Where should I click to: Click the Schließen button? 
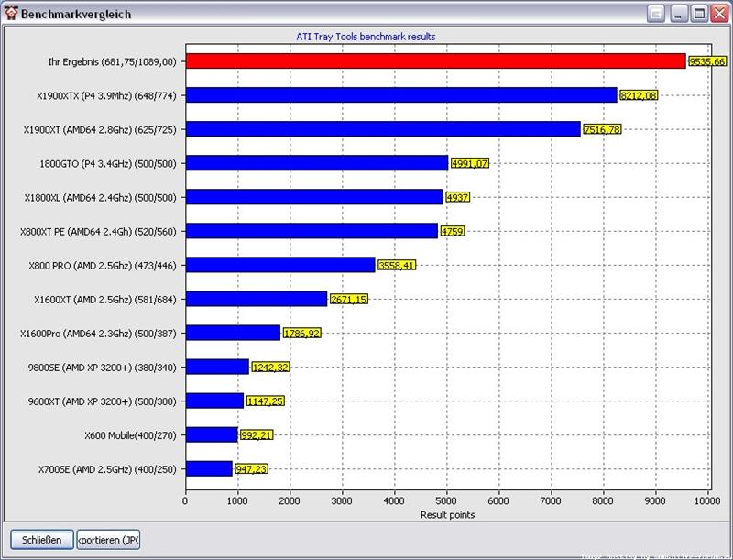pos(42,540)
